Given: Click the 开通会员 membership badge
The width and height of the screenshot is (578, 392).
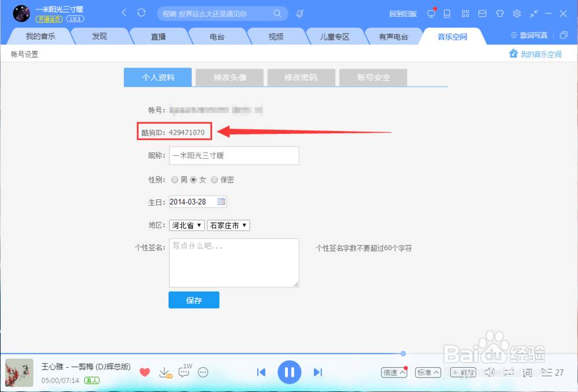Looking at the screenshot, I should point(49,19).
